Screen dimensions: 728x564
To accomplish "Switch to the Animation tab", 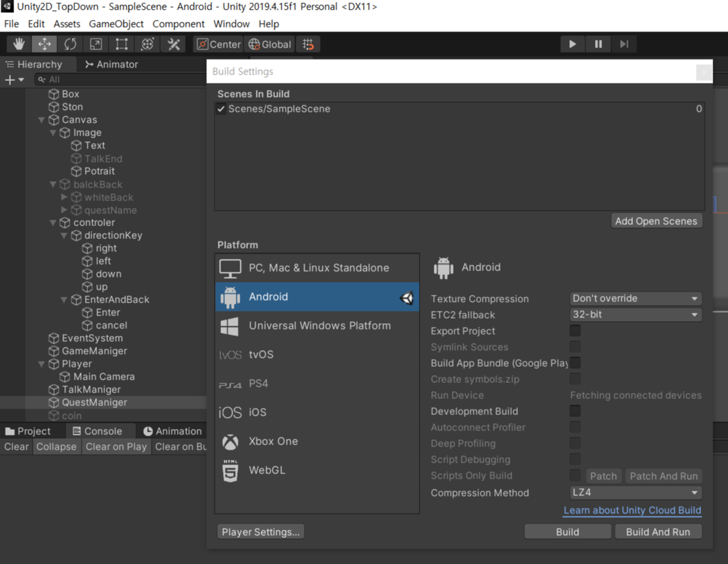I will tap(172, 431).
